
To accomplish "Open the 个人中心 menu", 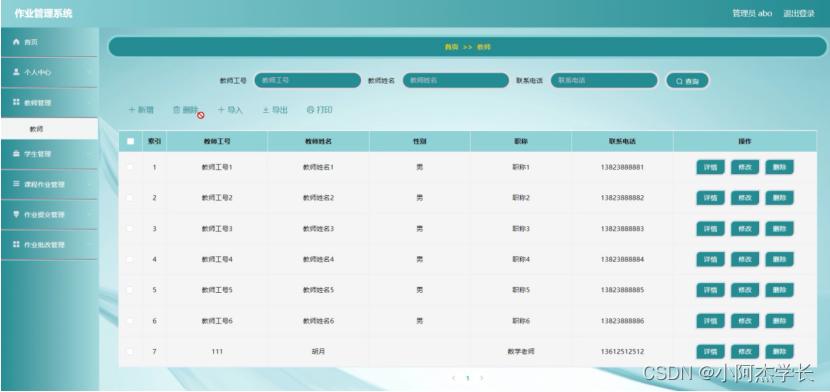I will 49,72.
